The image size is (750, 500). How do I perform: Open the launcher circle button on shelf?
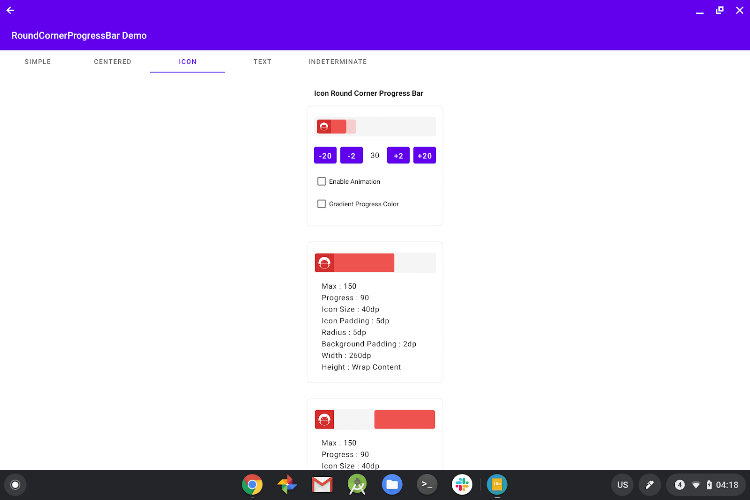[x=15, y=485]
